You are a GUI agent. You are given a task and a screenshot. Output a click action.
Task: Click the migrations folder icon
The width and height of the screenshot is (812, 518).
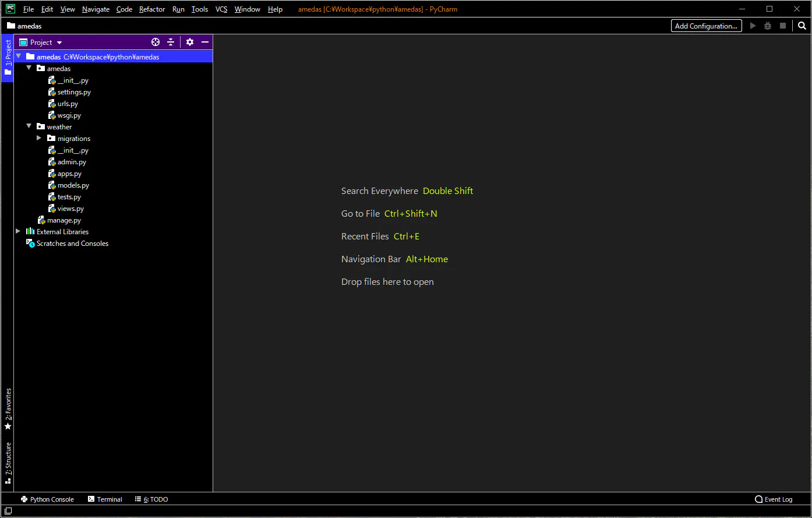pyautogui.click(x=51, y=138)
